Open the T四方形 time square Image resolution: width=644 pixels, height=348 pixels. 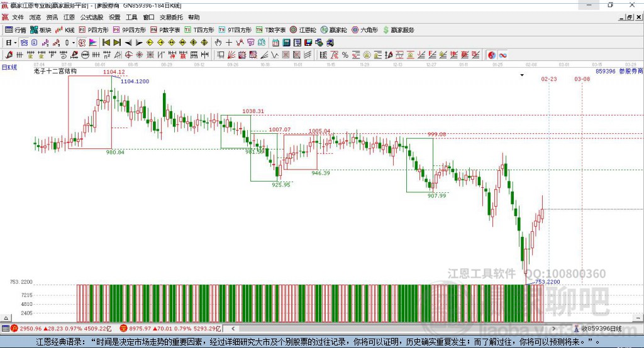click(x=199, y=30)
